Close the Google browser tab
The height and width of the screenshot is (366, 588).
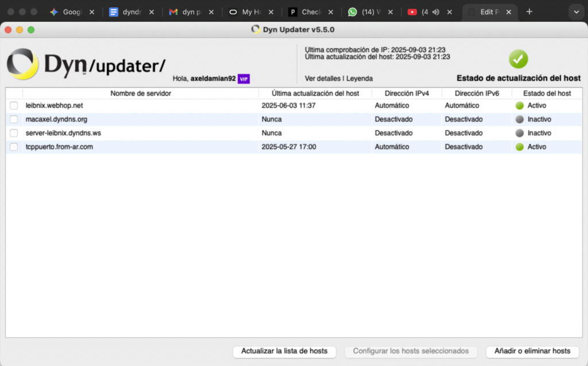92,12
